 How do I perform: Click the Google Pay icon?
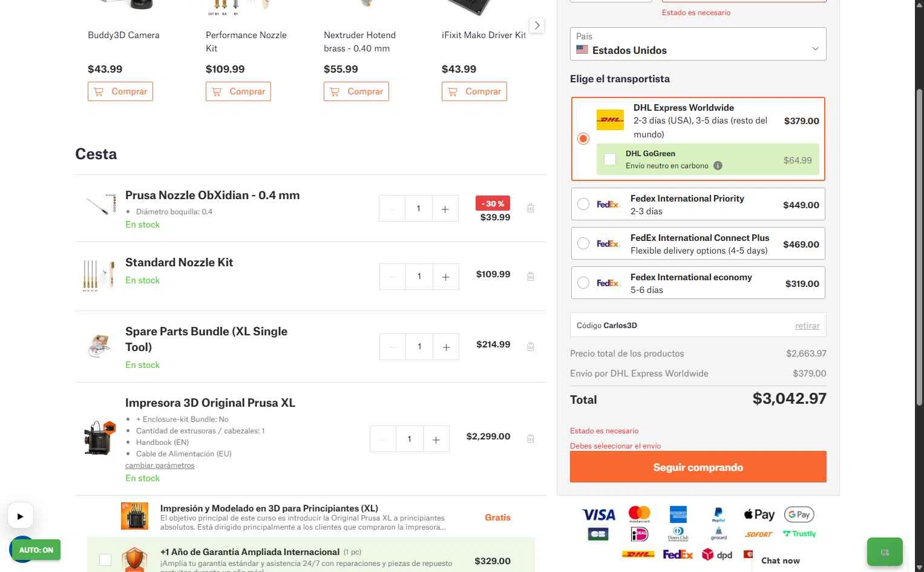coord(799,514)
